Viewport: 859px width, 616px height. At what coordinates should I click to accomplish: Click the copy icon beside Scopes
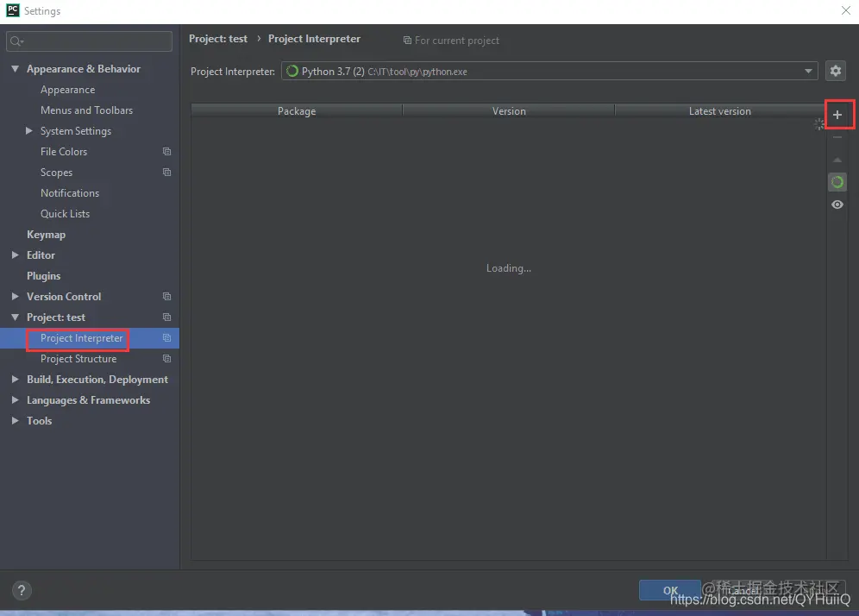[167, 172]
